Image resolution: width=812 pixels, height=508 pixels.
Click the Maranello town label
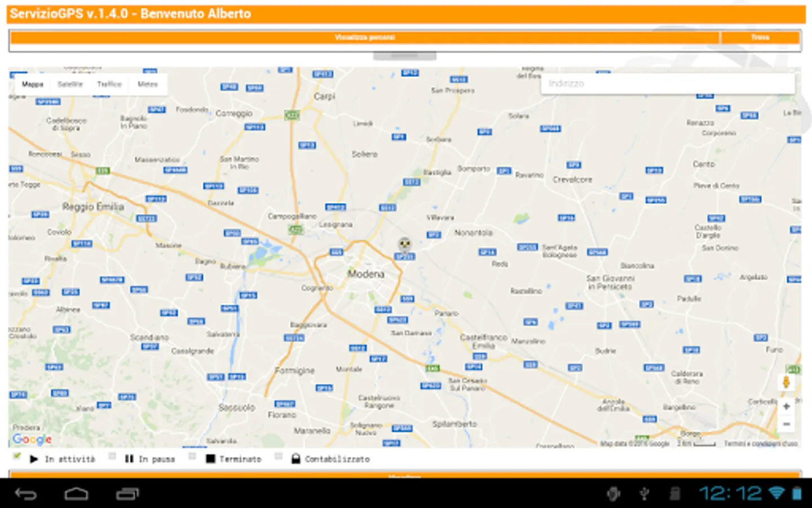pyautogui.click(x=312, y=431)
